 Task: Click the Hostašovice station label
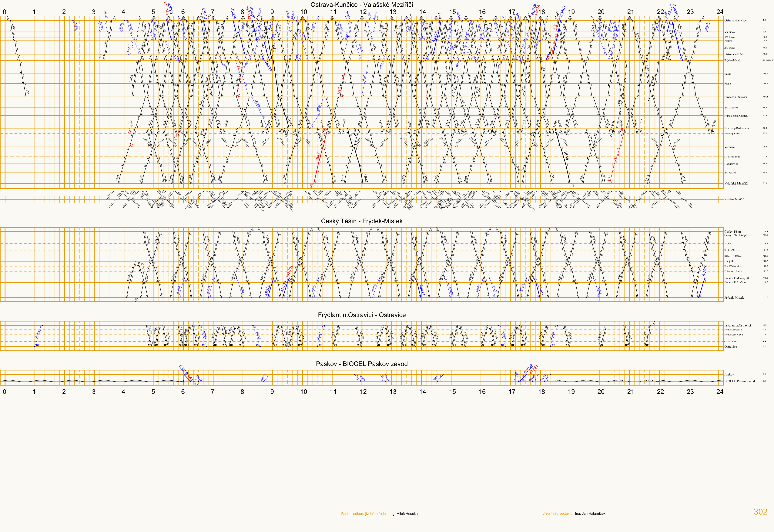pos(731,164)
